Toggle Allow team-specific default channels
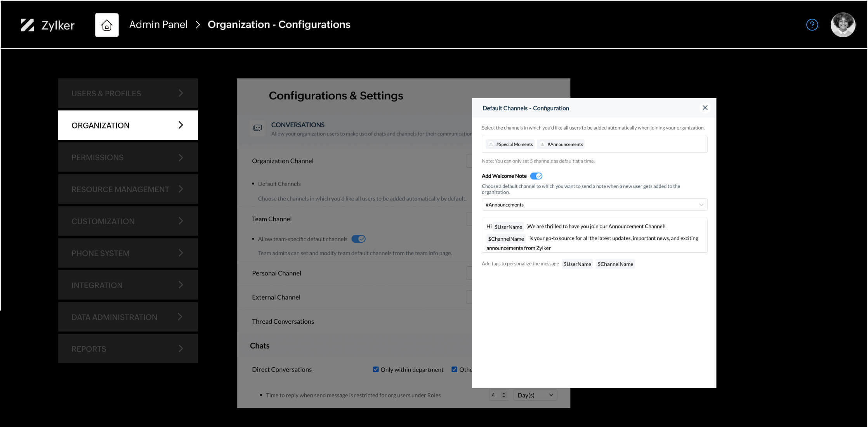The height and width of the screenshot is (427, 868). pyautogui.click(x=358, y=239)
